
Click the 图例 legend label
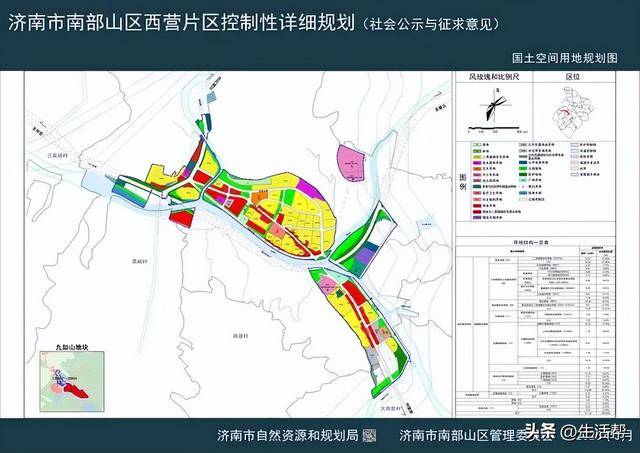(463, 182)
